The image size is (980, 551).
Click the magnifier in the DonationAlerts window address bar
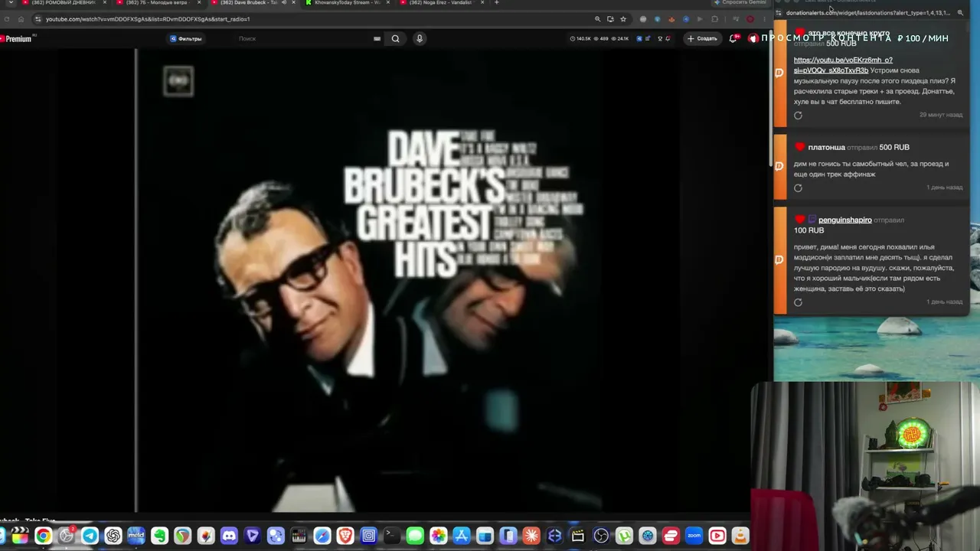point(960,13)
